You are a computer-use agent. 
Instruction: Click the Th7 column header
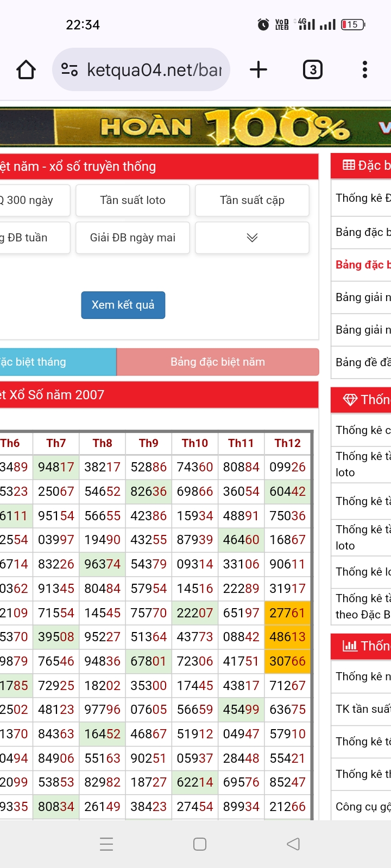[56, 443]
